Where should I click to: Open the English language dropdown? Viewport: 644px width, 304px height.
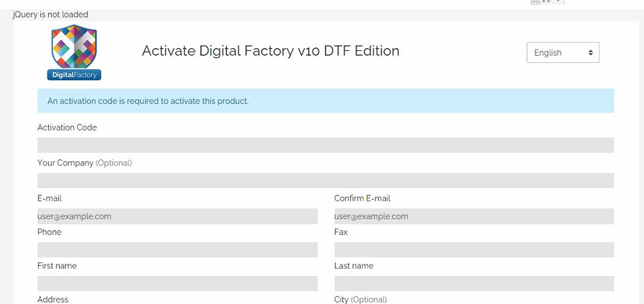click(563, 52)
